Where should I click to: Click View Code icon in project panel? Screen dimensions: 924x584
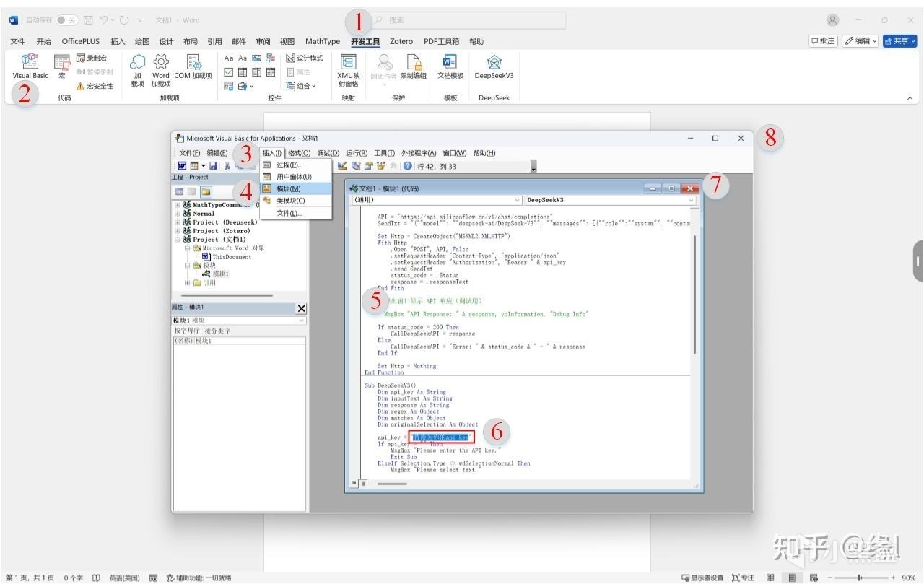click(180, 191)
